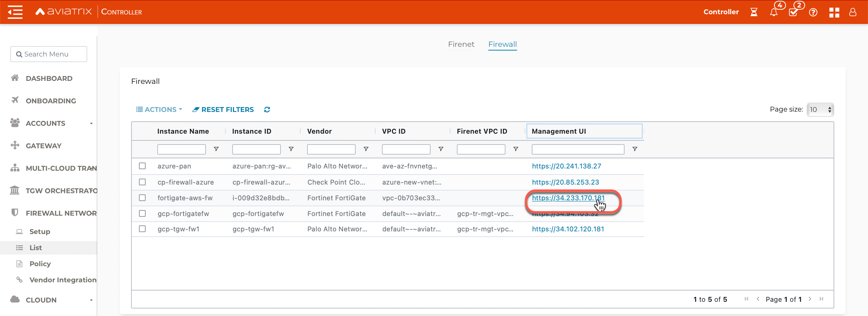Click the refresh icon beside Reset Filters
Image resolution: width=868 pixels, height=316 pixels.
(x=267, y=110)
